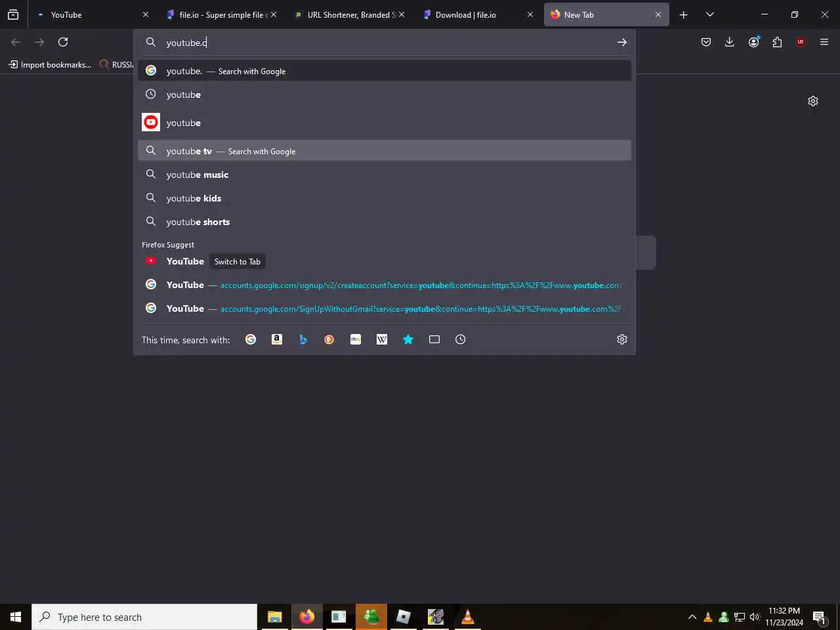The image size is (840, 630).
Task: Open New Tab page personalize settings
Action: (x=813, y=101)
